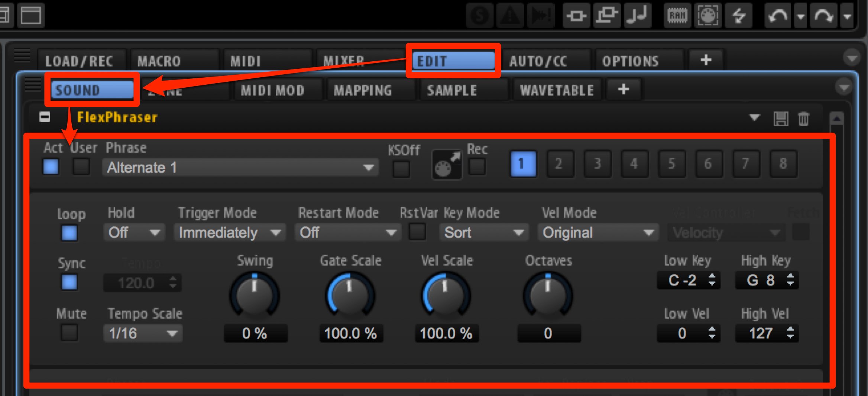
Task: Open the redo history dropdown arrow
Action: click(x=847, y=16)
